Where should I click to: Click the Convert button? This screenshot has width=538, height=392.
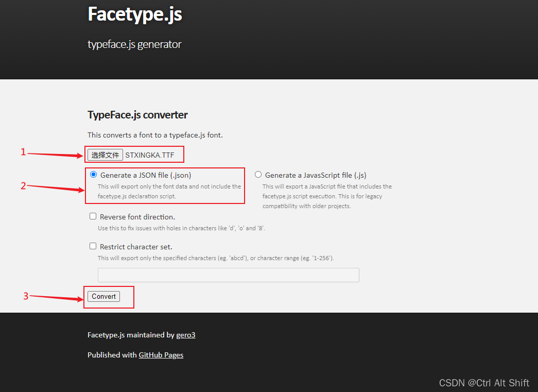pyautogui.click(x=103, y=296)
